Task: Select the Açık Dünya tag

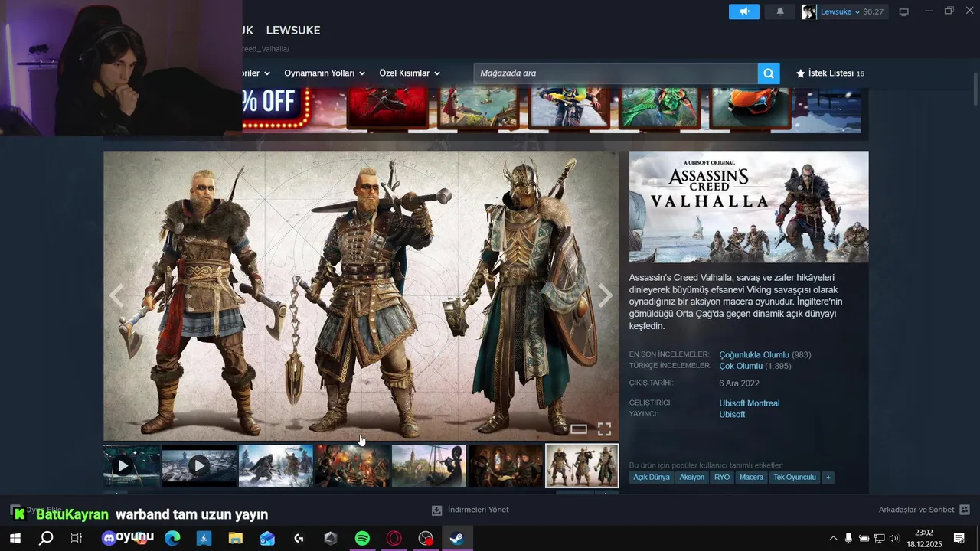Action: pyautogui.click(x=652, y=477)
